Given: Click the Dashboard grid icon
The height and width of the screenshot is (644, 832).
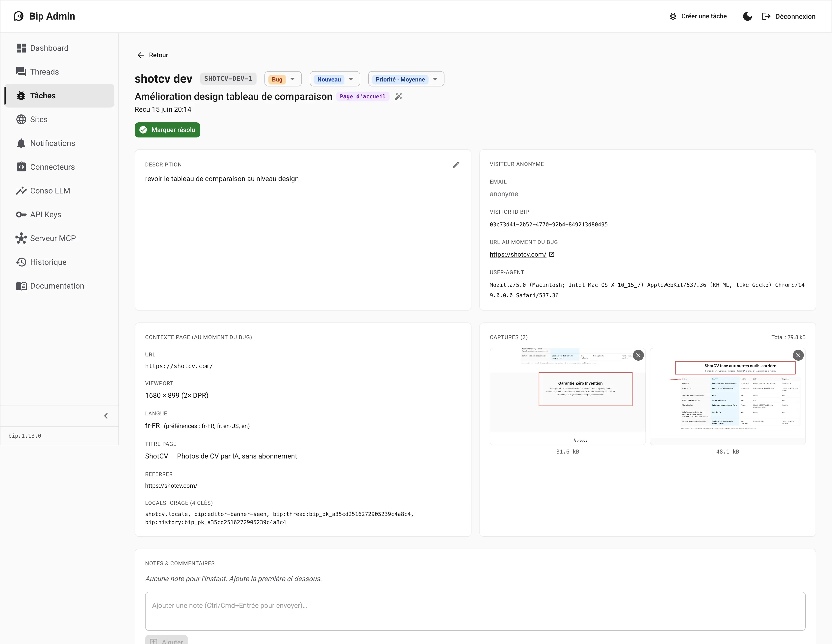Looking at the screenshot, I should coord(21,48).
